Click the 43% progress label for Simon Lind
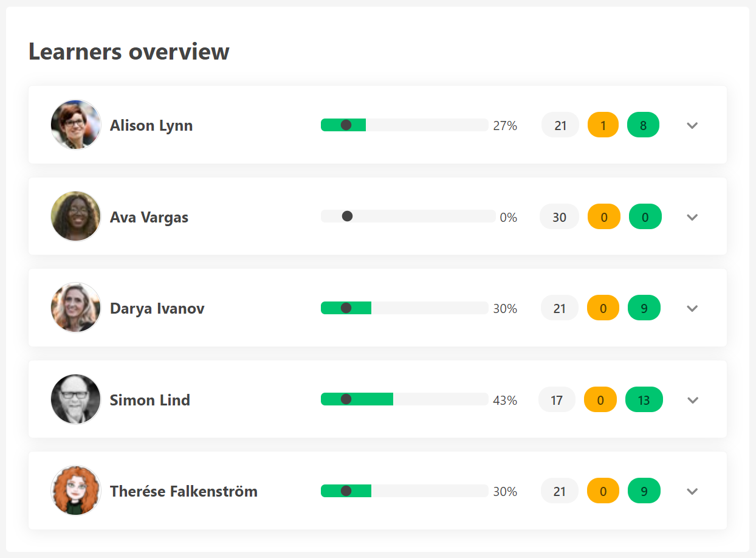The image size is (756, 558). coord(506,400)
